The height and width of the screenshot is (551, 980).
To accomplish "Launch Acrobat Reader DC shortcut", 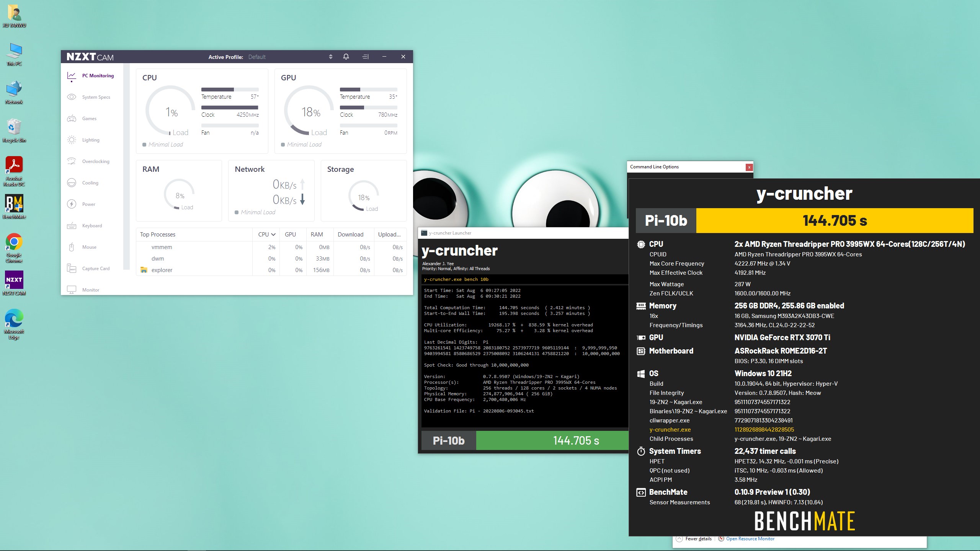I will [x=14, y=171].
